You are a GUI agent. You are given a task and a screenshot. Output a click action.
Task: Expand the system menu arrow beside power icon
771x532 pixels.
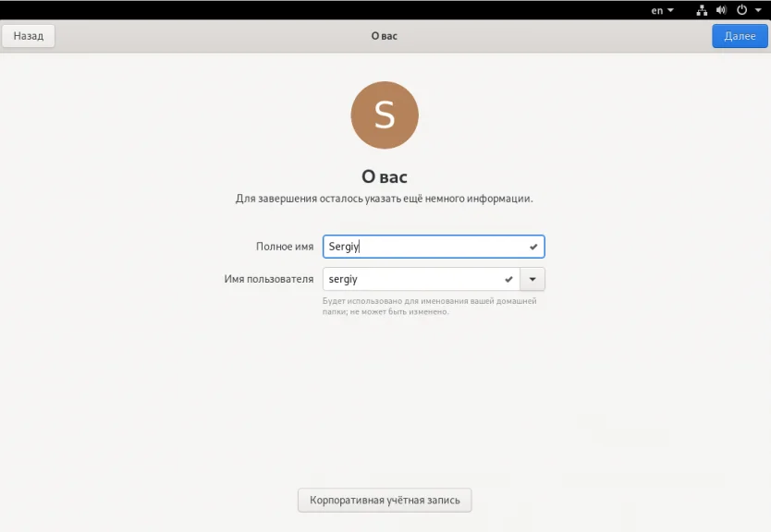coord(758,10)
